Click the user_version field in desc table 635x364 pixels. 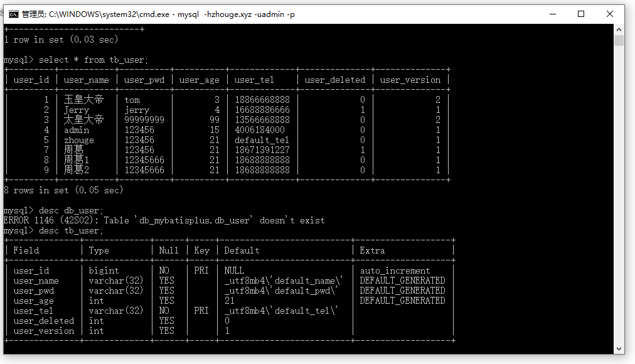click(x=44, y=331)
